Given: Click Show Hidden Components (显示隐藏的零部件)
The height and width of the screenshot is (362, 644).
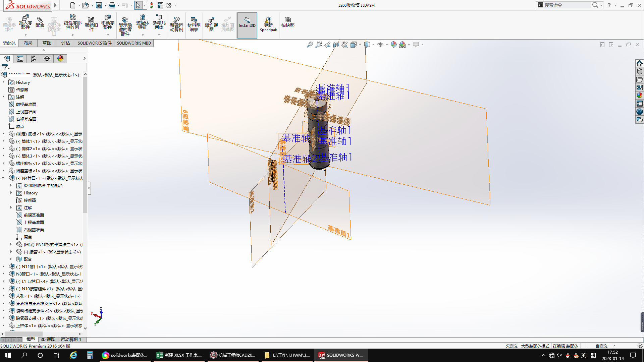Looking at the screenshot, I should point(125,26).
